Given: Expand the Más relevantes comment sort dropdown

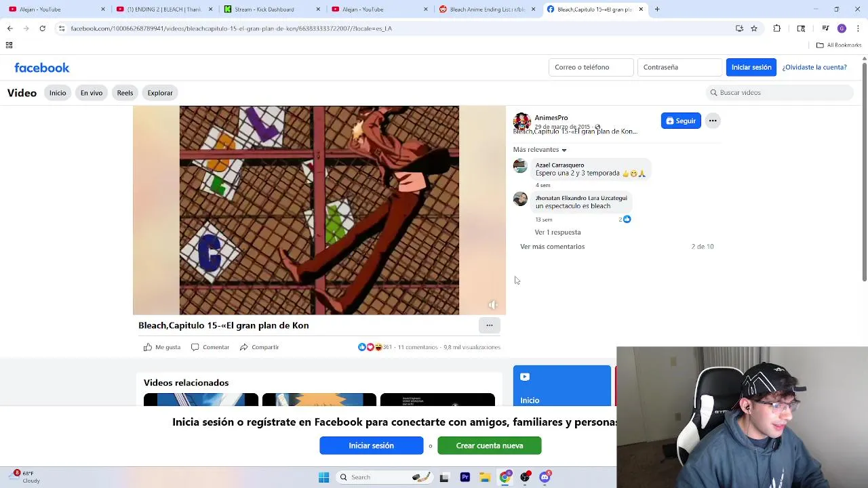Looking at the screenshot, I should pyautogui.click(x=540, y=150).
